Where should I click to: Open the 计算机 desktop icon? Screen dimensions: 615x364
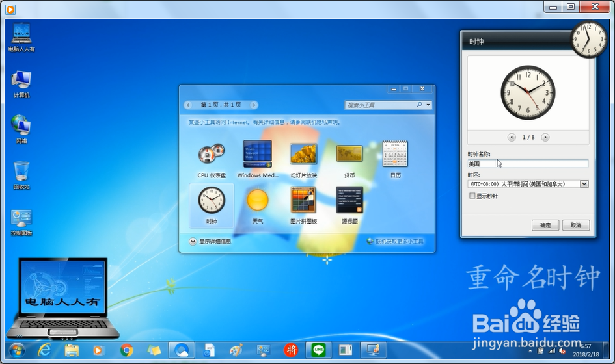(21, 84)
